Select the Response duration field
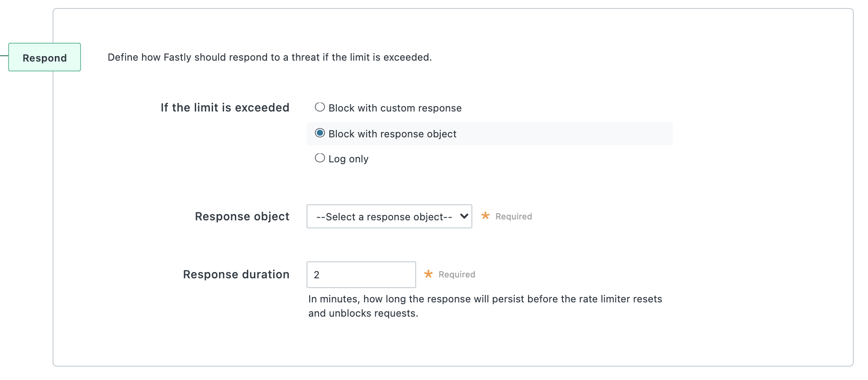Viewport: 868px width, 380px height. coord(361,275)
